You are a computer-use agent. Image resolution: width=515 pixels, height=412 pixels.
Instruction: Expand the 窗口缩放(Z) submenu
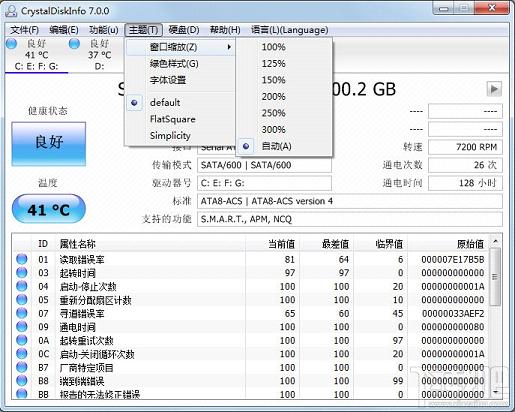180,47
